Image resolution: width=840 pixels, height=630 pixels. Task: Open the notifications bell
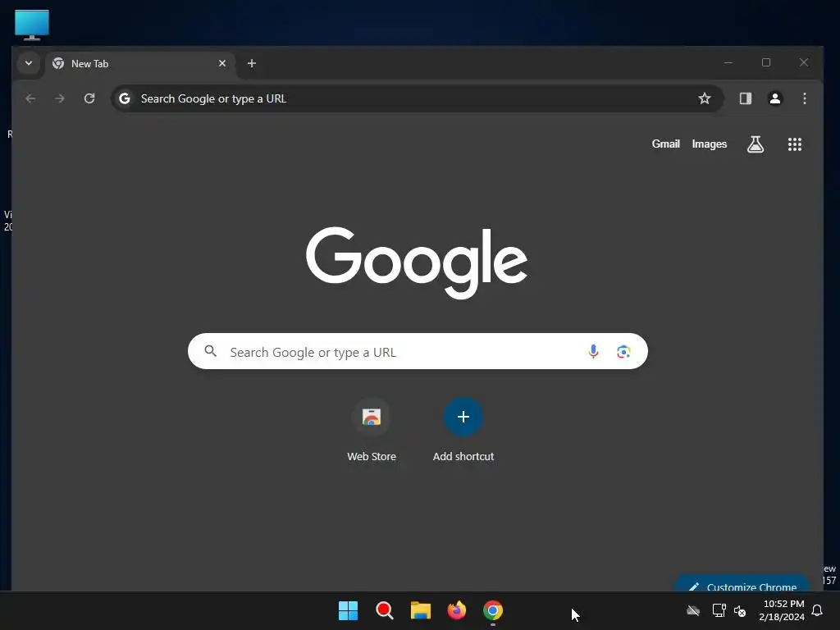818,610
